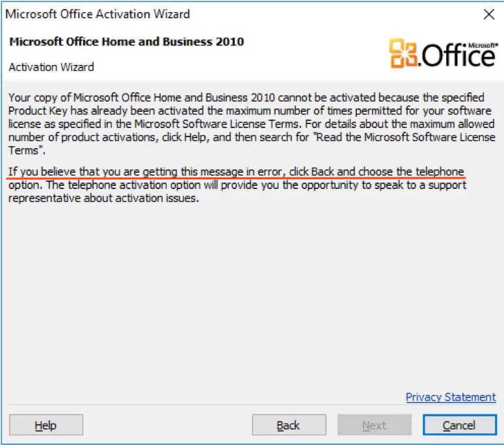The width and height of the screenshot is (504, 445).
Task: Click the Help button
Action: 46,426
